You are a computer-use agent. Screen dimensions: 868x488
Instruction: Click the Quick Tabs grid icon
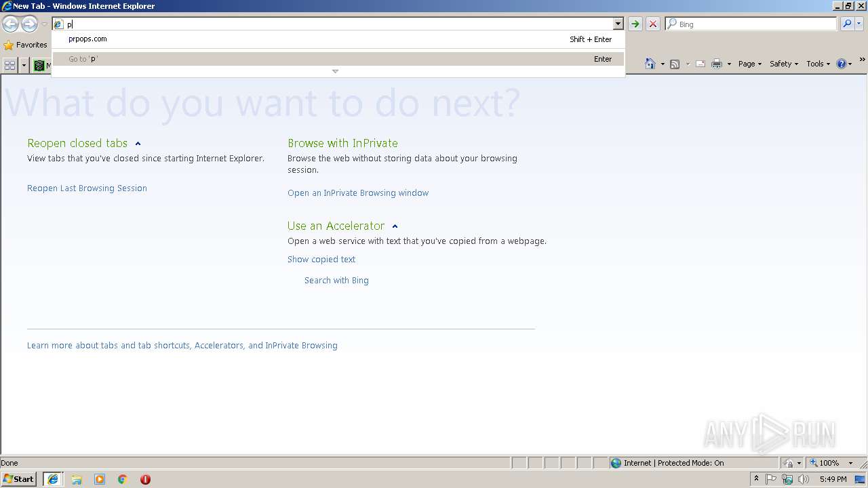10,64
